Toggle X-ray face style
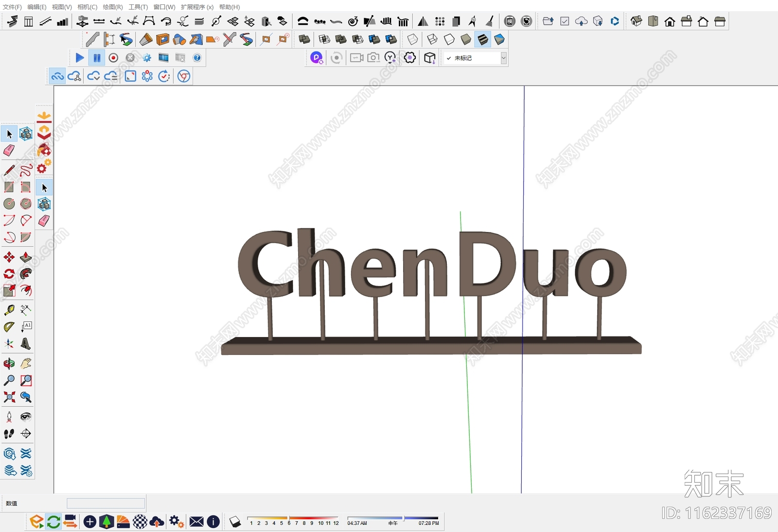This screenshot has height=532, width=778. click(x=412, y=39)
